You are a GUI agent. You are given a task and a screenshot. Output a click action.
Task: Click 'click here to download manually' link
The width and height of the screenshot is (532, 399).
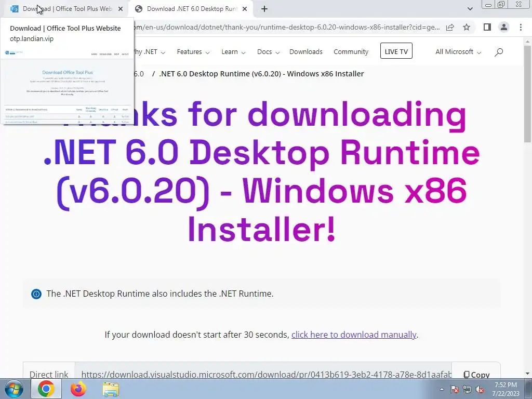(353, 335)
